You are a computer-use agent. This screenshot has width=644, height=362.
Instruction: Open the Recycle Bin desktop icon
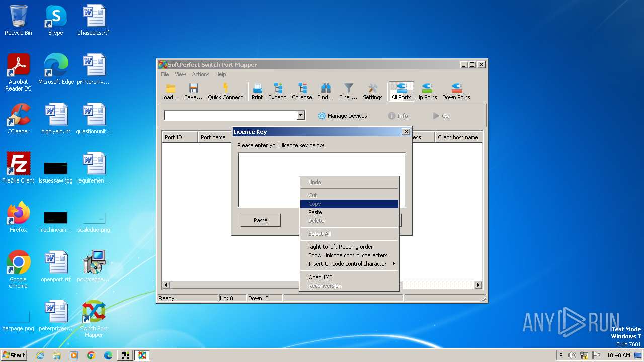pyautogui.click(x=18, y=20)
